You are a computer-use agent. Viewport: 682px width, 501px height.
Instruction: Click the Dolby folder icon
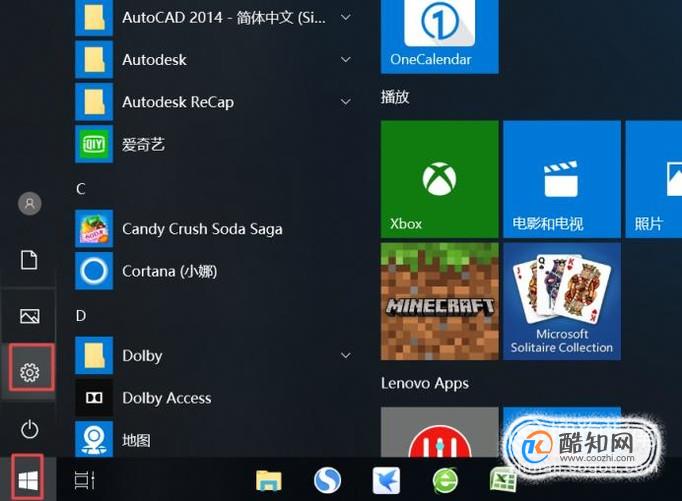click(x=94, y=355)
